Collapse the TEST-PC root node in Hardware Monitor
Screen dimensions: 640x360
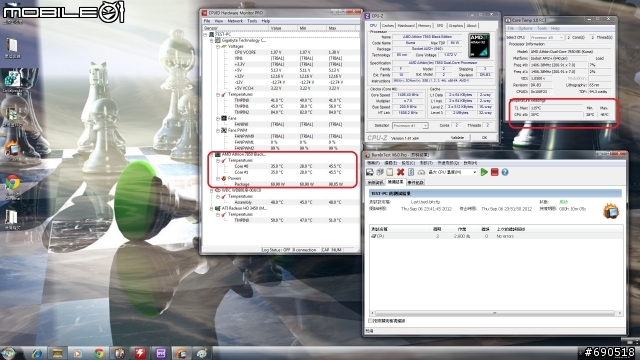click(205, 35)
